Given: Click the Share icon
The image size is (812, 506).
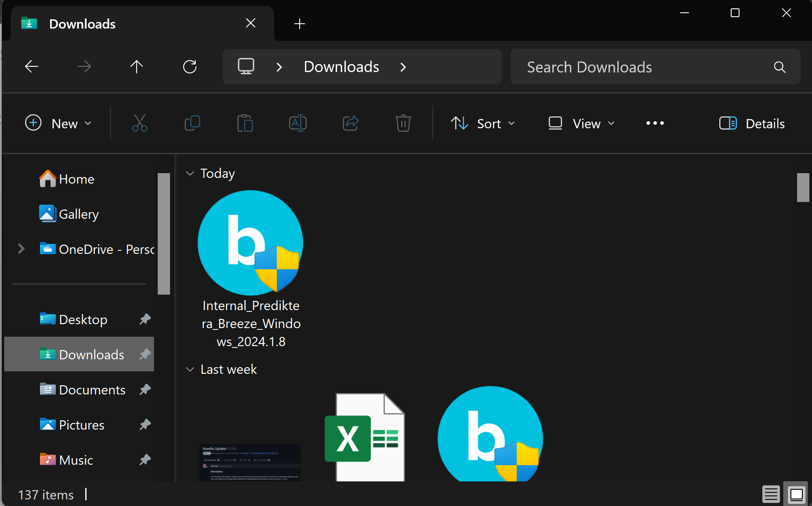Looking at the screenshot, I should (351, 123).
